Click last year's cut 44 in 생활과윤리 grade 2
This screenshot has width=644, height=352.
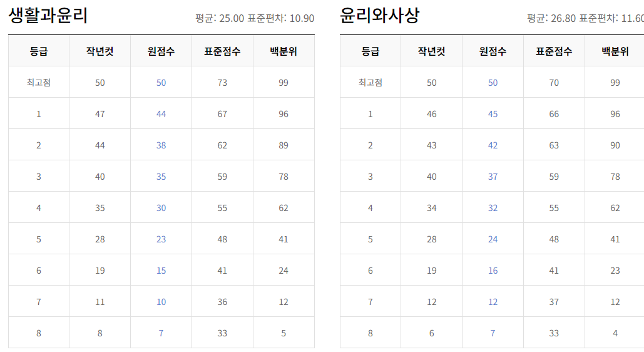pyautogui.click(x=100, y=145)
